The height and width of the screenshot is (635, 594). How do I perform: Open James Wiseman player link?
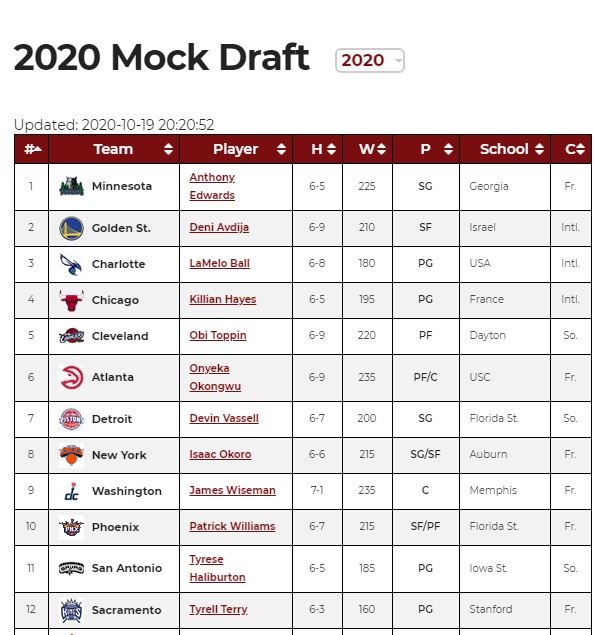click(x=232, y=490)
